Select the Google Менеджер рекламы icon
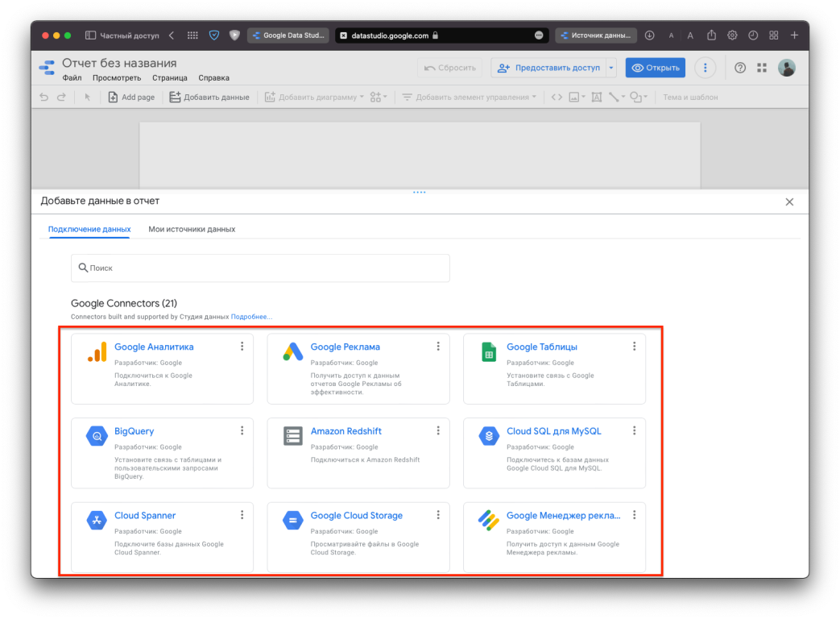The image size is (840, 619). (489, 521)
